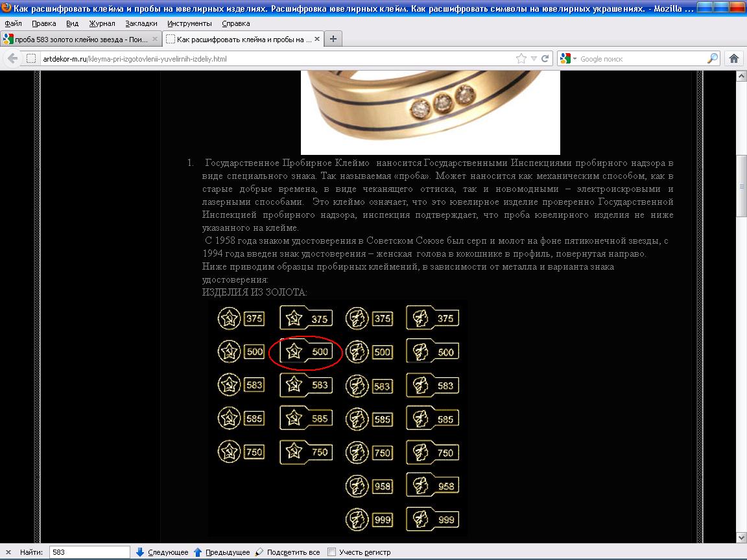Click the circled star 750 hallmark
This screenshot has width=747, height=560.
click(241, 452)
